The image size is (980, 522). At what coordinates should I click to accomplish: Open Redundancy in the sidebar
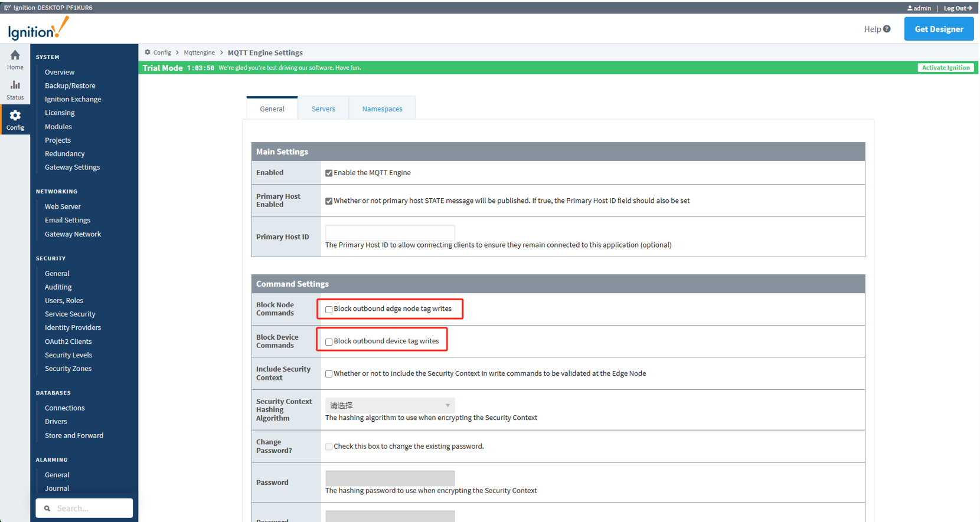(x=65, y=154)
